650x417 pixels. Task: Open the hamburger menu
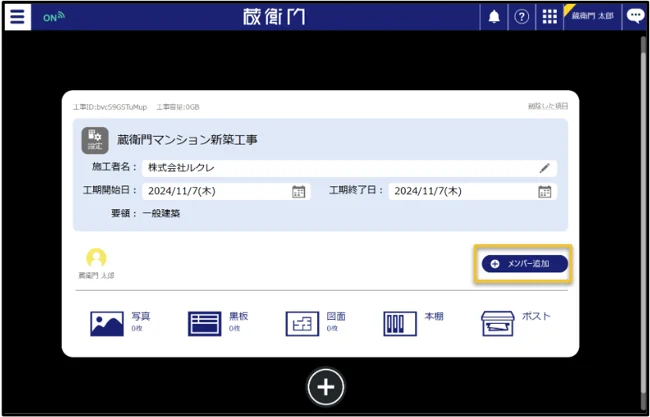click(18, 17)
